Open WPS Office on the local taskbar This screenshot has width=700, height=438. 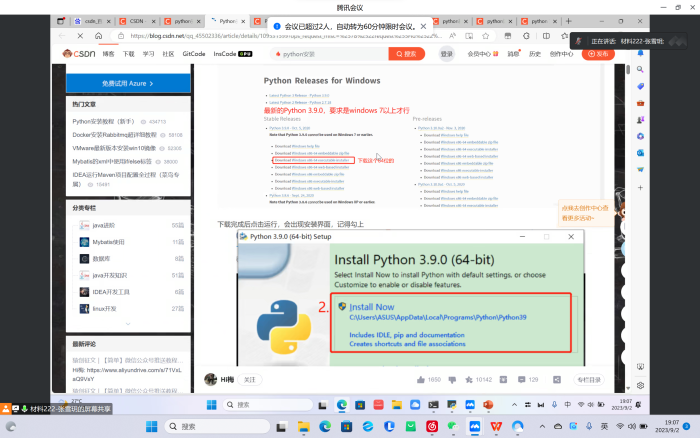click(496, 426)
